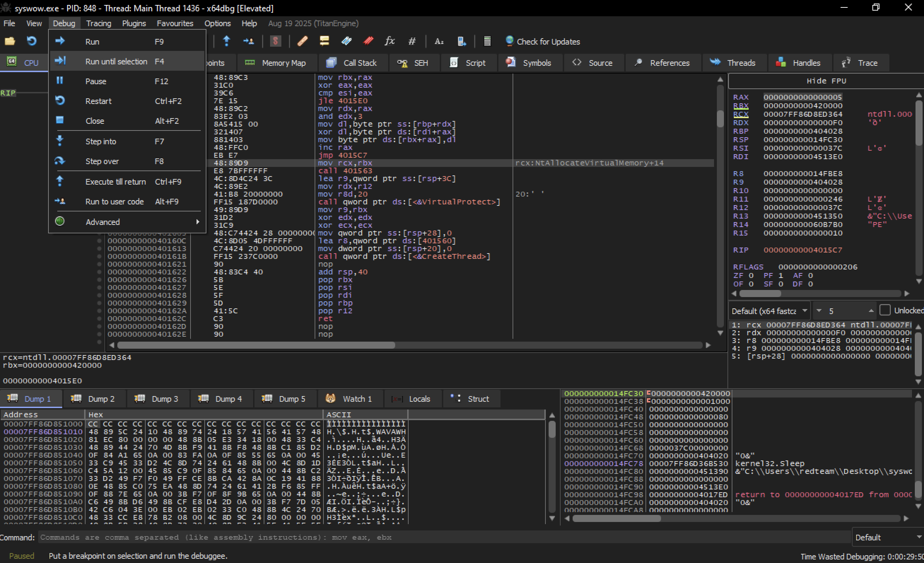Open Labels via the blue tags icon
Viewport: 924px width, 563px height.
click(346, 41)
